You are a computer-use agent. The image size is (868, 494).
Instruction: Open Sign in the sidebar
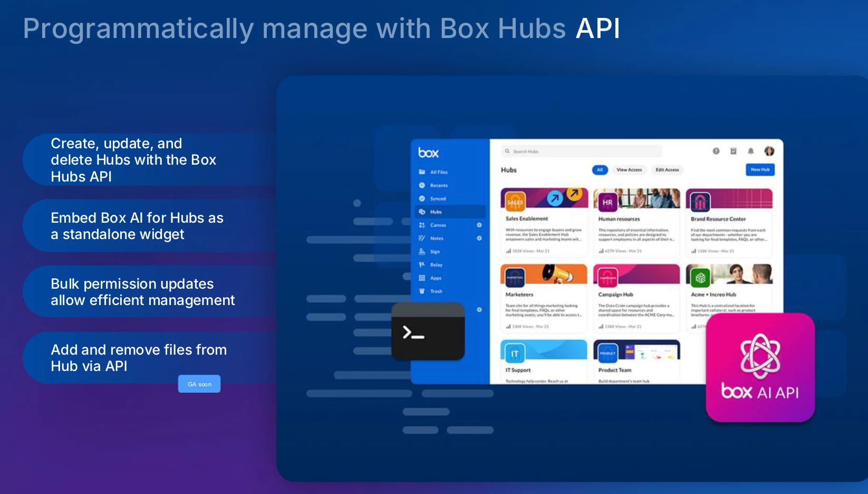(x=430, y=252)
